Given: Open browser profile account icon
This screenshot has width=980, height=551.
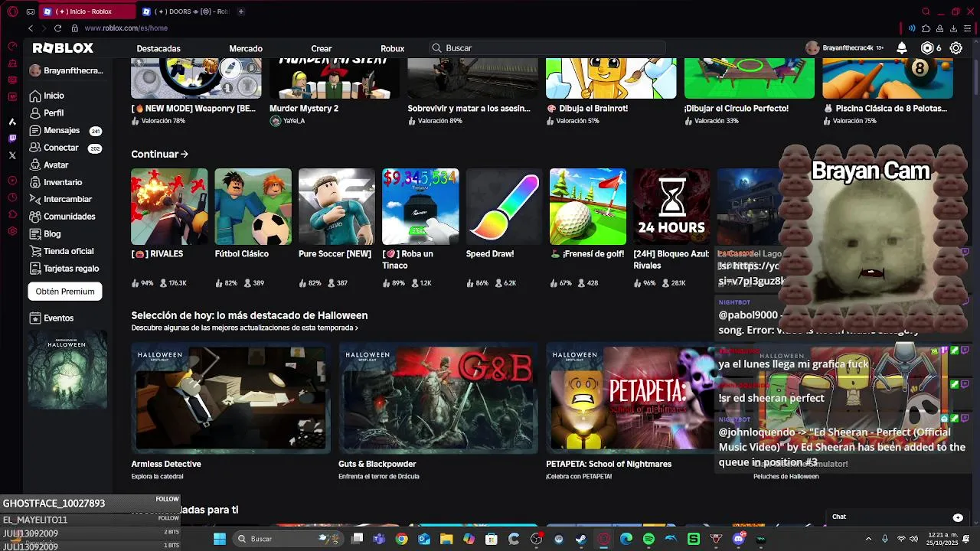Looking at the screenshot, I should click(x=940, y=28).
